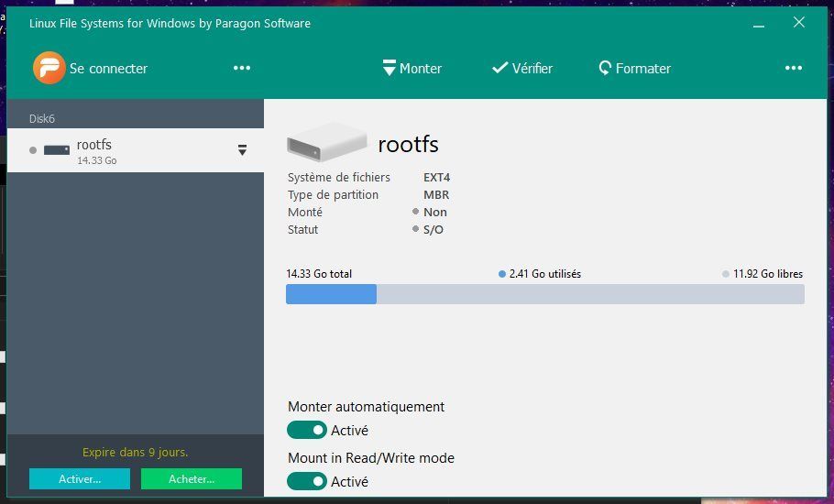Open the three-dot menu beside Se connecter
Screen dimensions: 834x504
242,68
